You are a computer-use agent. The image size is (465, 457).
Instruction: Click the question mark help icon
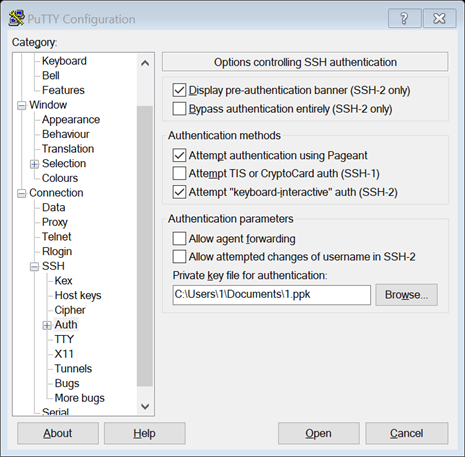pyautogui.click(x=405, y=18)
